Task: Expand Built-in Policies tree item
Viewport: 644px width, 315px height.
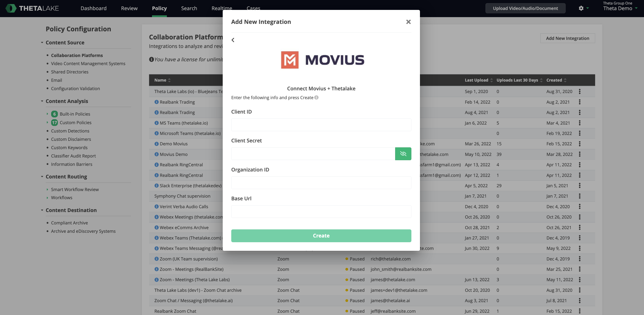Action: [47, 114]
